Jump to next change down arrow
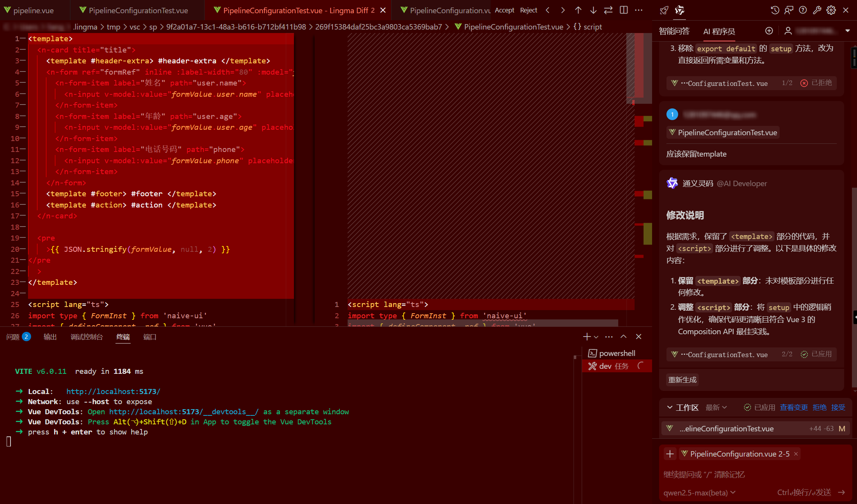 point(593,10)
